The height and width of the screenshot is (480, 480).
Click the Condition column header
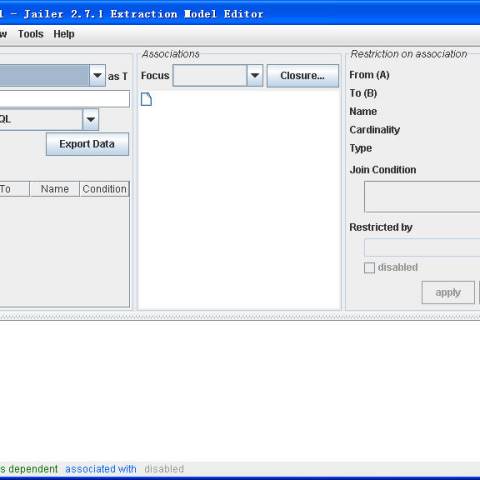(x=104, y=189)
